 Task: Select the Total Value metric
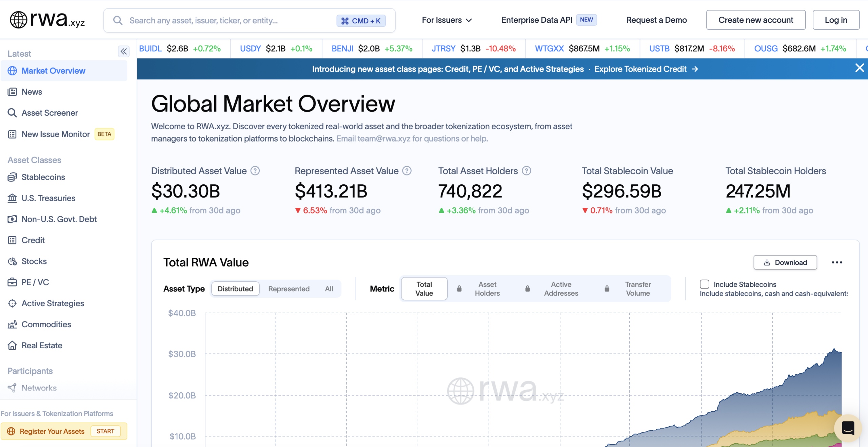(424, 288)
